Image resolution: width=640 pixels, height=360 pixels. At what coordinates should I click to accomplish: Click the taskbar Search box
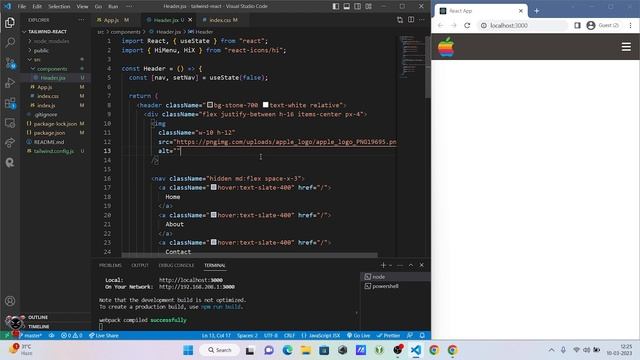click(x=220, y=350)
